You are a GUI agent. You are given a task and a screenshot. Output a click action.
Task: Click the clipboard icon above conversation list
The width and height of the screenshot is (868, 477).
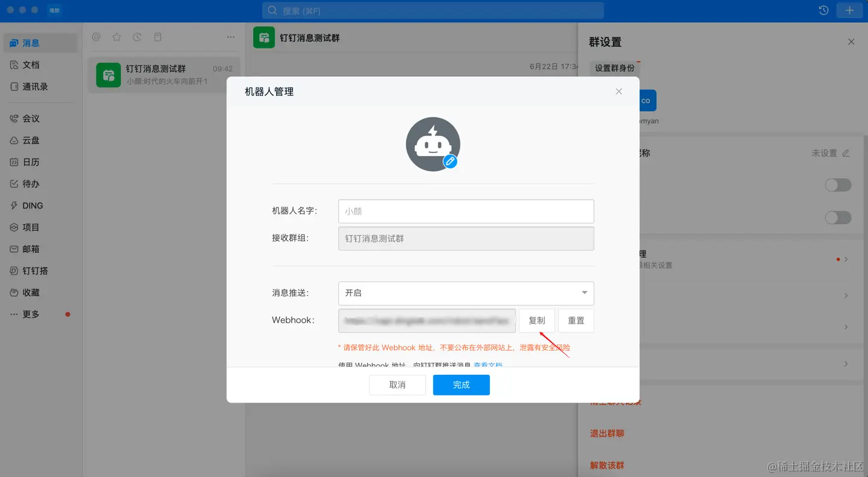(158, 37)
